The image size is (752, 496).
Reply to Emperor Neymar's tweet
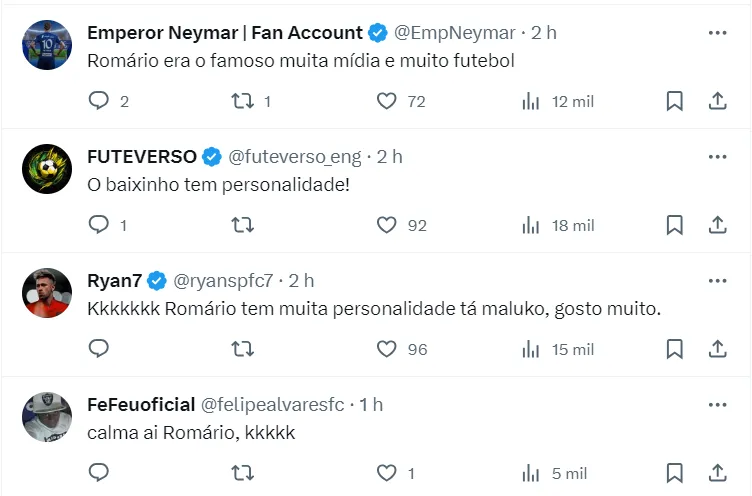98,101
